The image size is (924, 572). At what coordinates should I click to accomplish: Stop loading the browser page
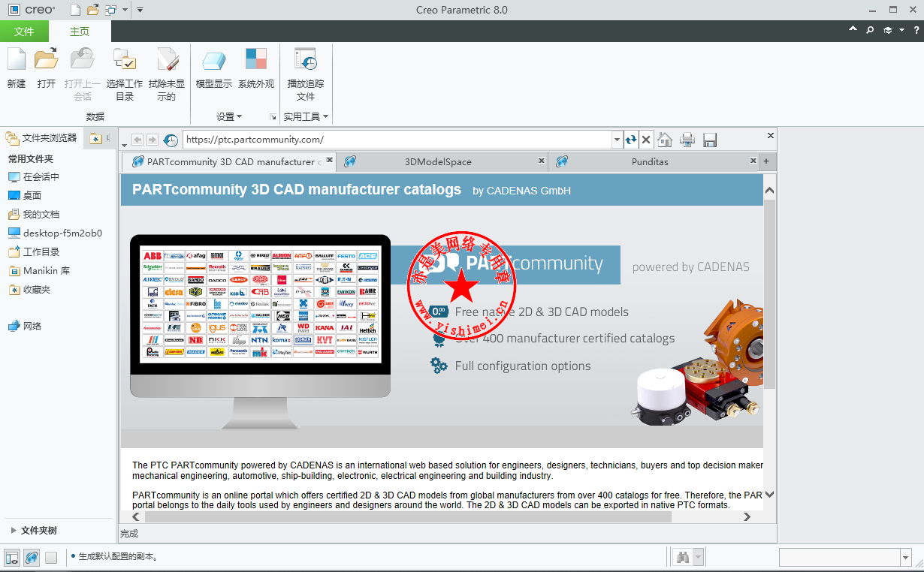pyautogui.click(x=646, y=140)
